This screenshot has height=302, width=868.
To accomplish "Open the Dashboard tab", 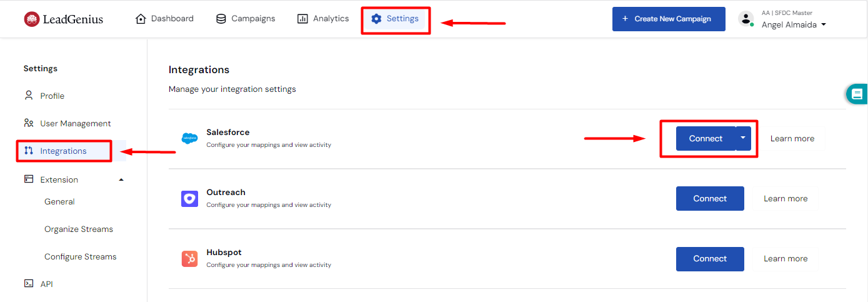I will (x=165, y=19).
